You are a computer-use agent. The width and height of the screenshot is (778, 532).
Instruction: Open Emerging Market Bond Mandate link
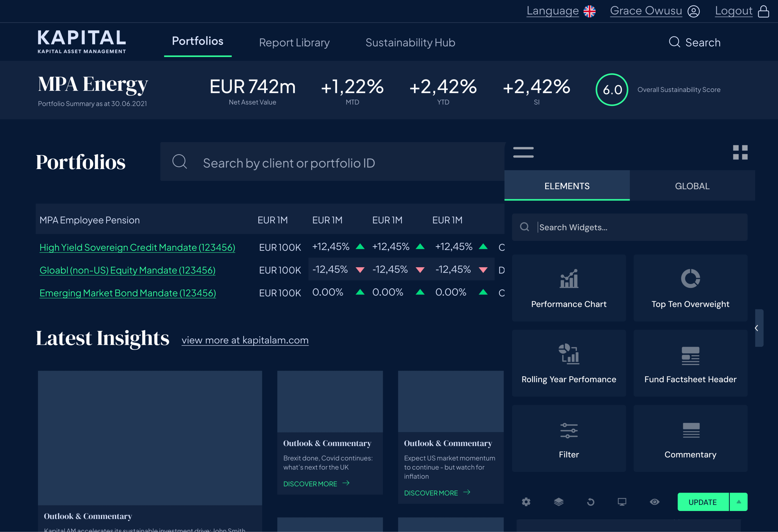tap(128, 293)
